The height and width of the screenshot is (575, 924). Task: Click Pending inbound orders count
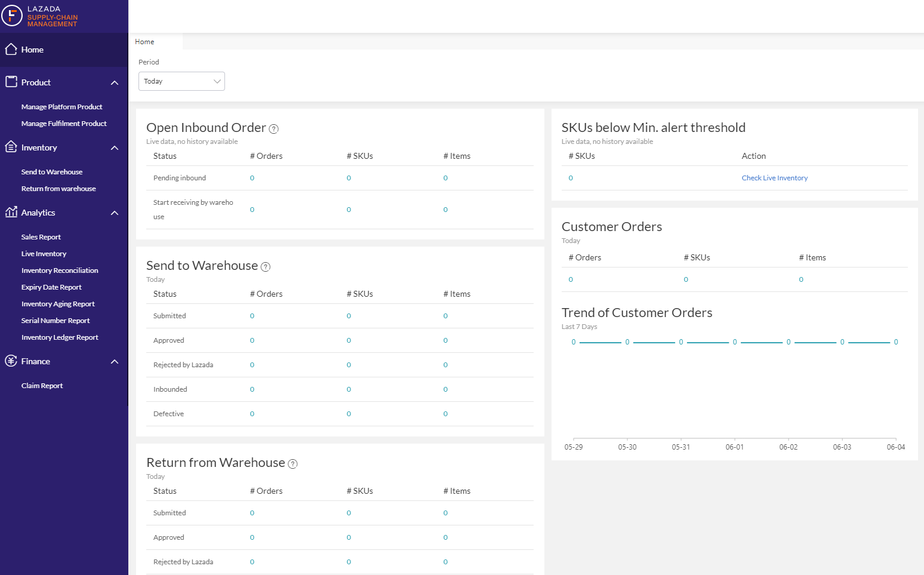click(252, 178)
